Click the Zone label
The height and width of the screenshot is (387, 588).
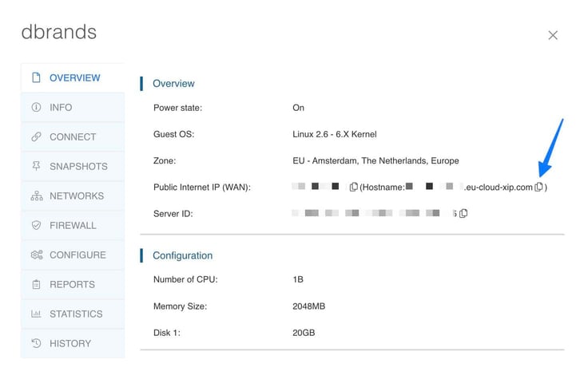pyautogui.click(x=165, y=160)
